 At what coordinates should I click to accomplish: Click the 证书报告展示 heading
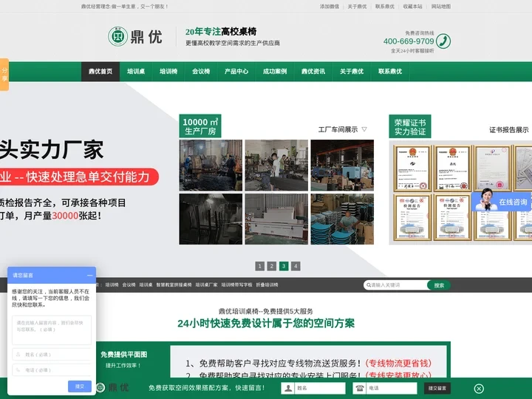[508, 129]
